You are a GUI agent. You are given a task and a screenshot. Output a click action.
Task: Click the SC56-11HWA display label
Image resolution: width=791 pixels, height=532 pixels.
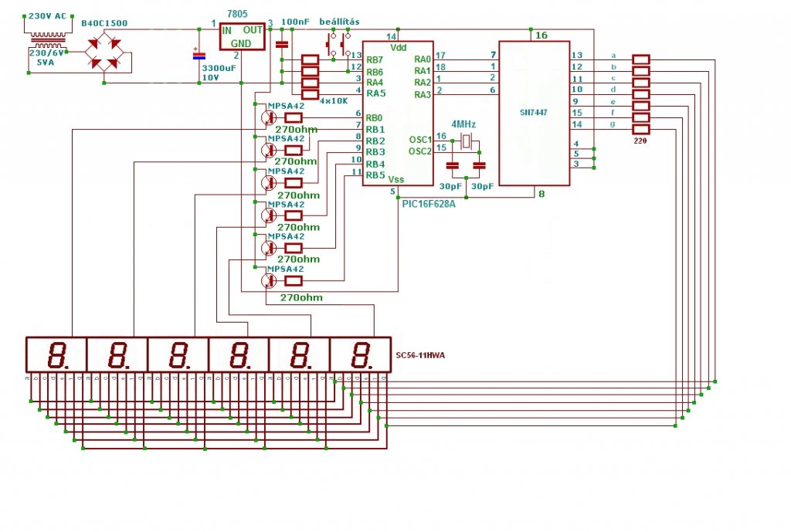(420, 355)
